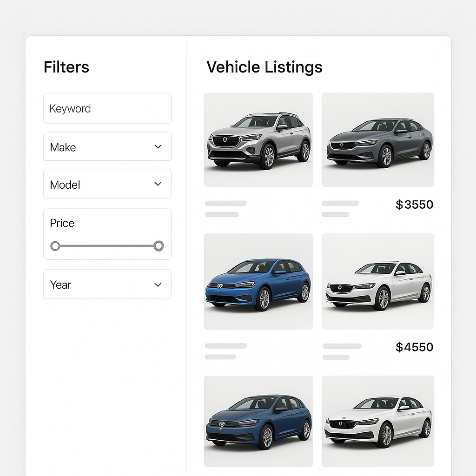Focus the Keyword search field
The image size is (476, 476).
pyautogui.click(x=107, y=109)
